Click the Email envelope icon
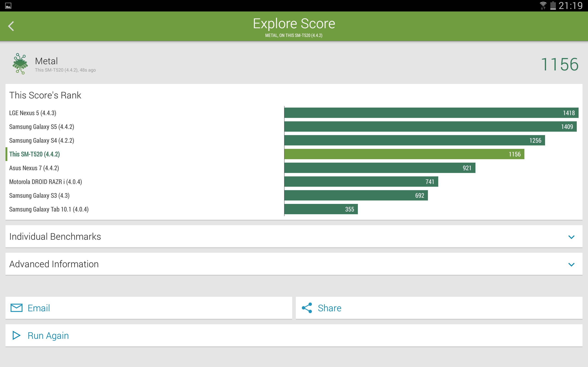This screenshot has width=588, height=367. point(17,308)
